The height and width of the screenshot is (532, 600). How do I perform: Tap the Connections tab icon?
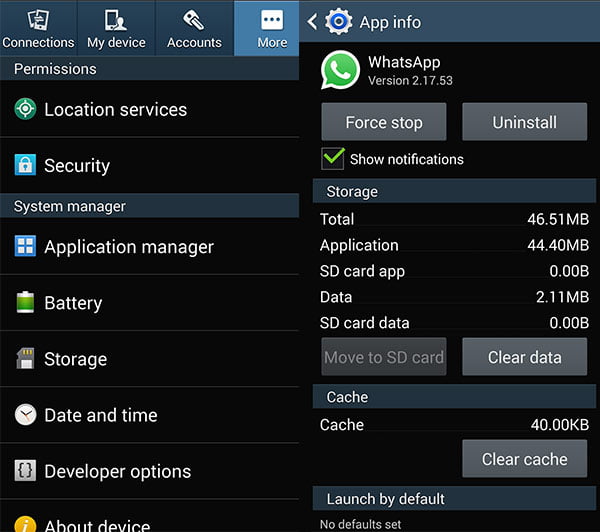(38, 20)
